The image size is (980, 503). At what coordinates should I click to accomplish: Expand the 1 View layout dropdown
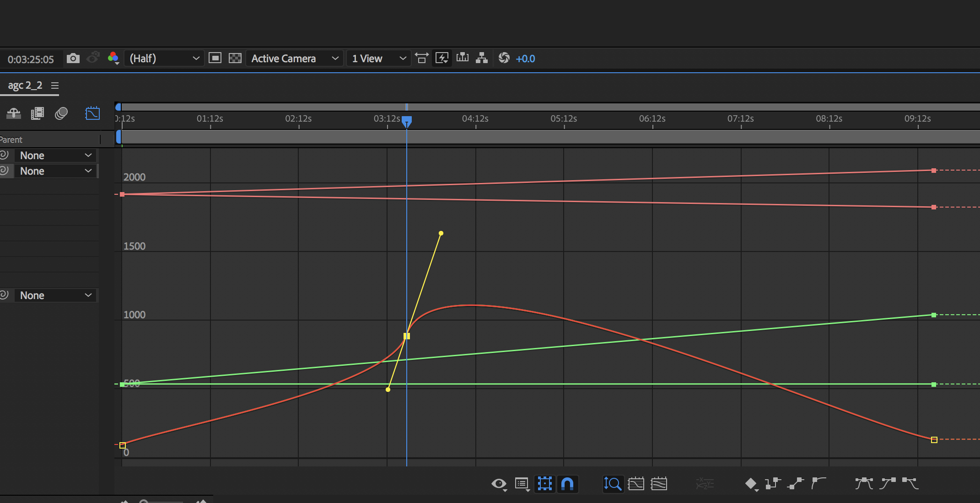click(x=378, y=59)
